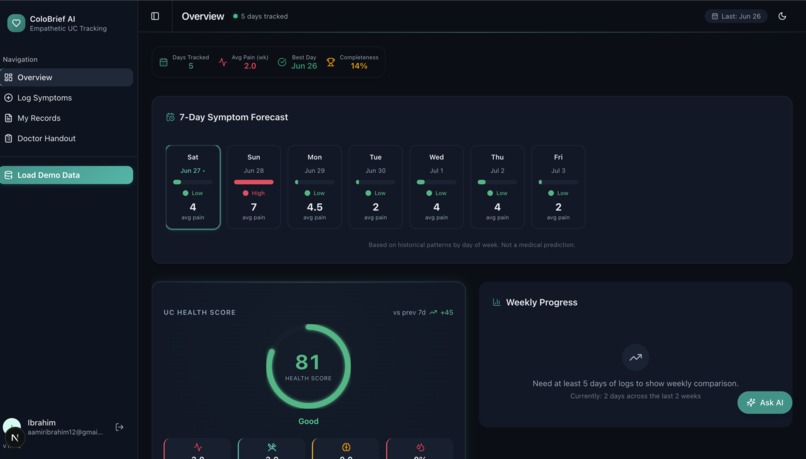Click the 5 days tracked status text

point(264,16)
